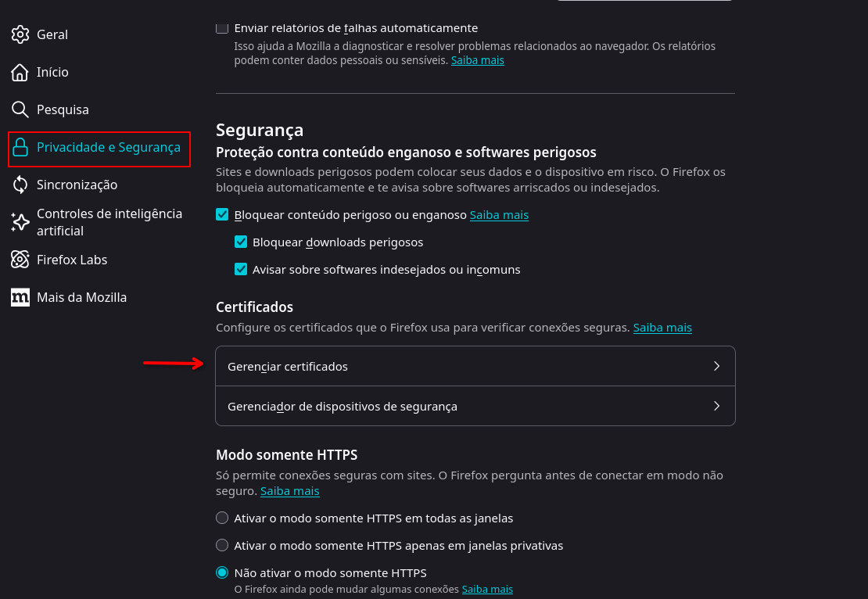Open the Início home icon
The width and height of the screenshot is (868, 599).
[x=20, y=72]
